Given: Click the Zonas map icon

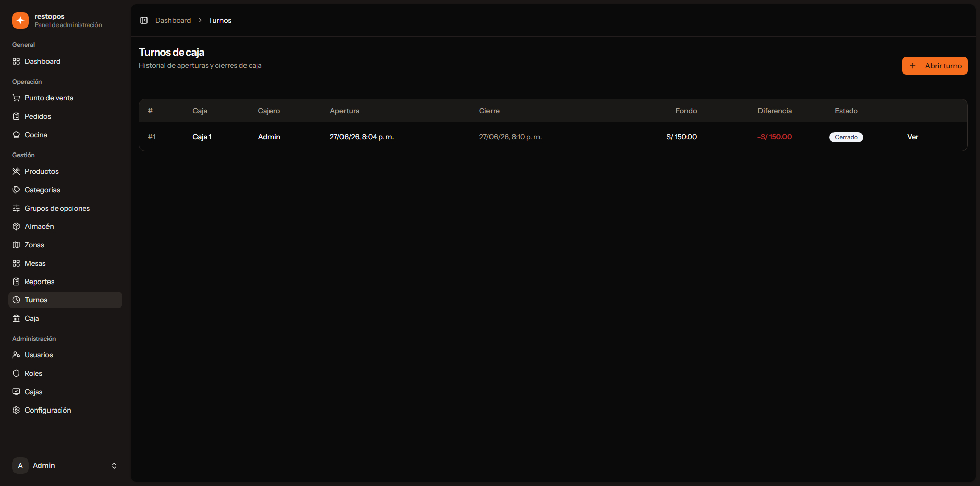Looking at the screenshot, I should [x=16, y=245].
